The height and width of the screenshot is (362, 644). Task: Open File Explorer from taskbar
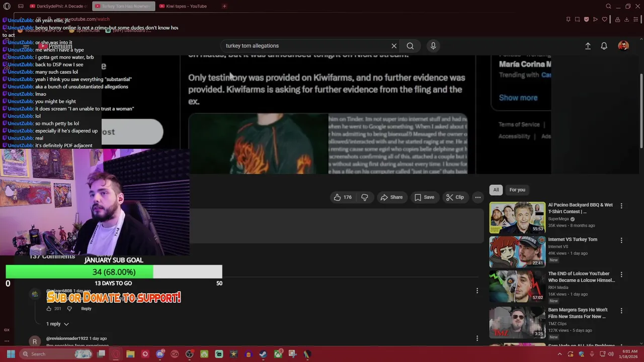[x=130, y=354]
